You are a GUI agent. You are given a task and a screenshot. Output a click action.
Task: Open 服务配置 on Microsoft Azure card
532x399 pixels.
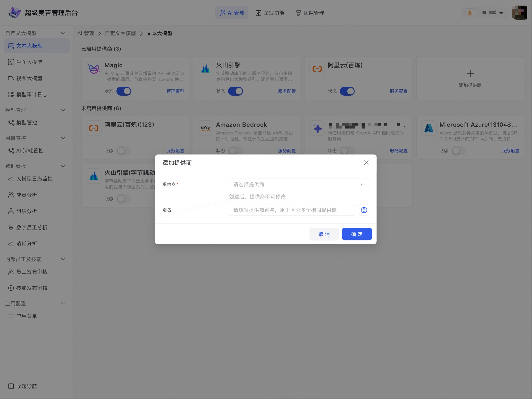[510, 151]
